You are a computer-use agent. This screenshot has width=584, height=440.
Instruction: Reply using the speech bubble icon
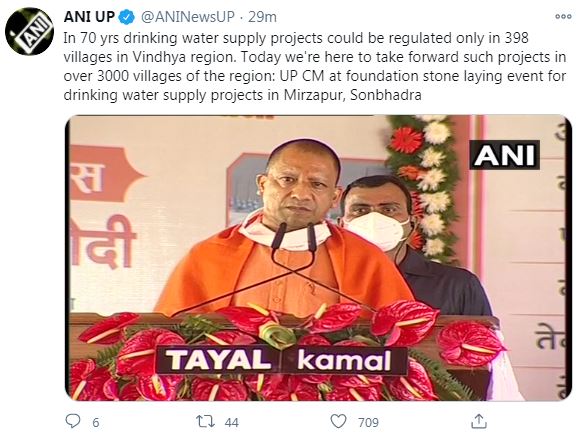point(73,421)
